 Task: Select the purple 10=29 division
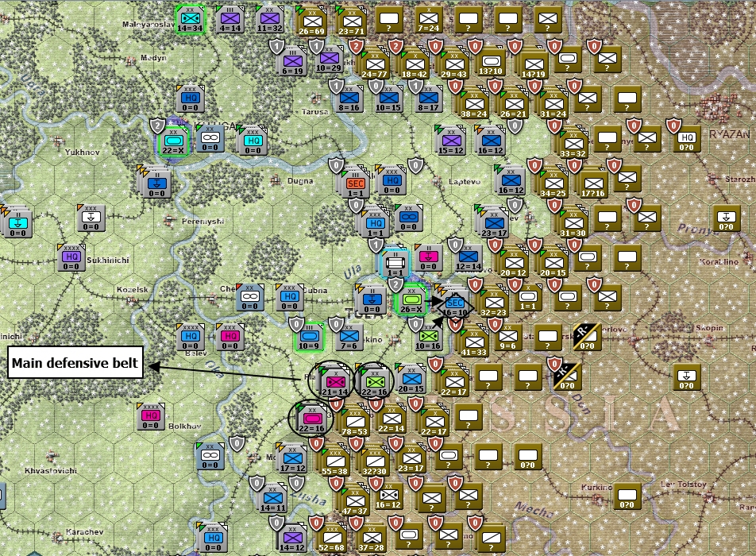[329, 59]
